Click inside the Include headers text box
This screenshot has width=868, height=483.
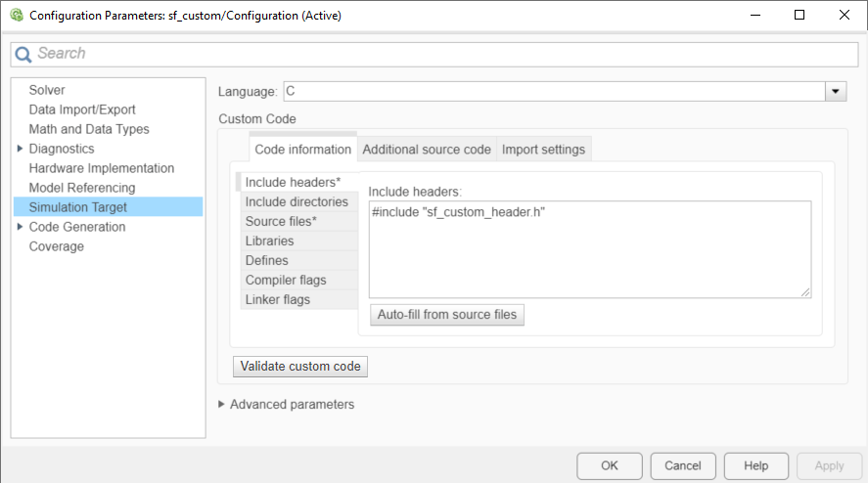pyautogui.click(x=590, y=249)
